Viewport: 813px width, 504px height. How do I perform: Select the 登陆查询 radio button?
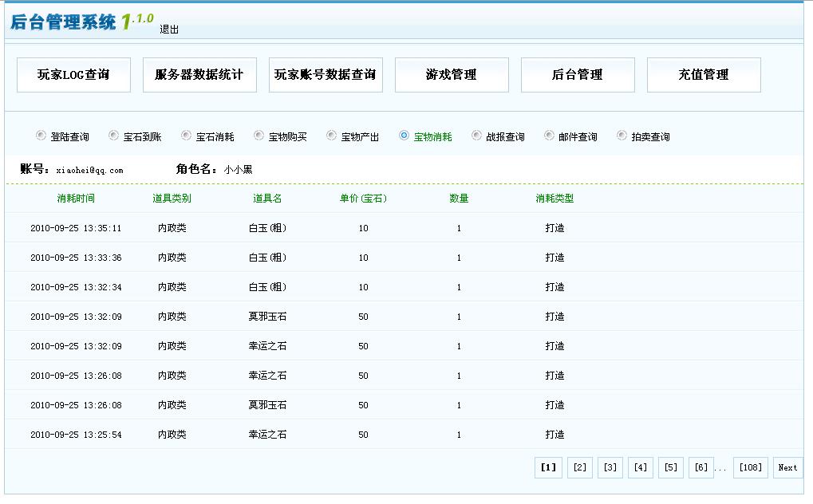(41, 136)
